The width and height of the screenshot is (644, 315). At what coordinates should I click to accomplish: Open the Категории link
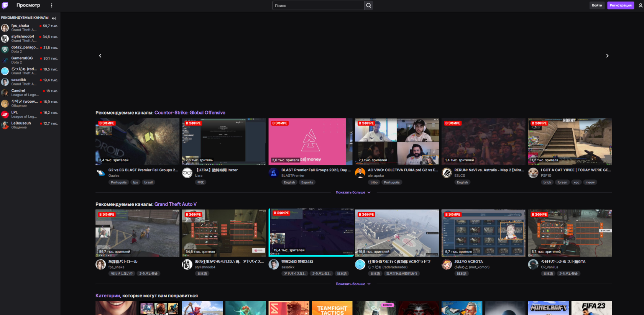[108, 296]
